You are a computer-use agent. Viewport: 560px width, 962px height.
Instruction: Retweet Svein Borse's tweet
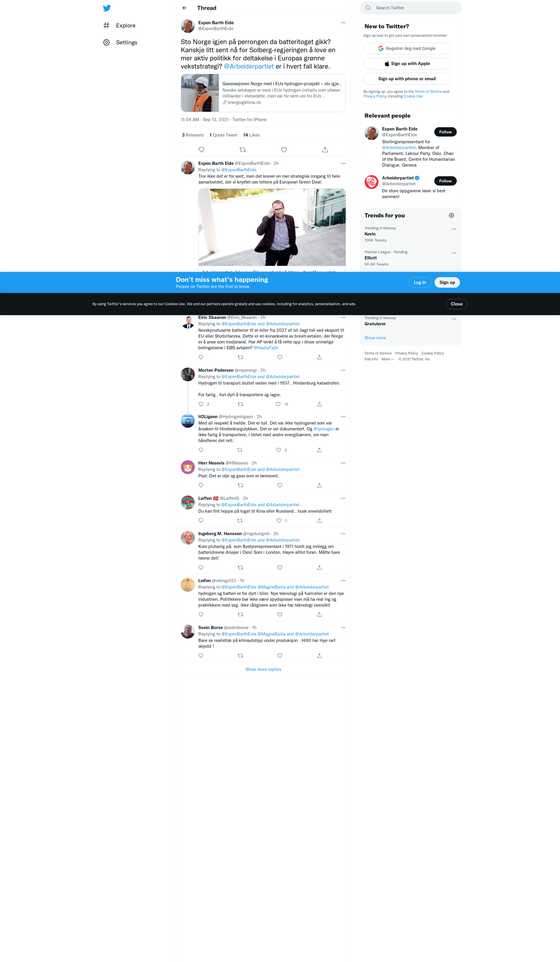point(240,656)
